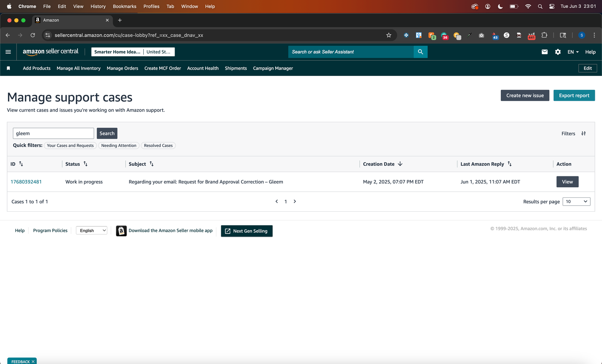
Task: Close the FEEDBACK tab
Action: pos(33,362)
